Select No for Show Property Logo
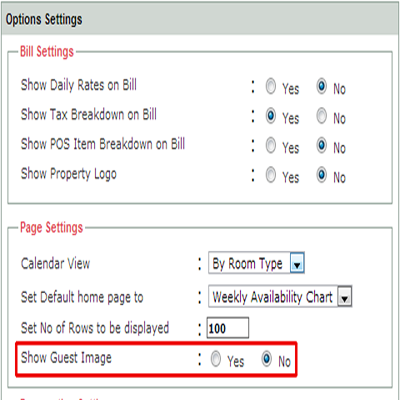400x400 pixels. coord(322,175)
